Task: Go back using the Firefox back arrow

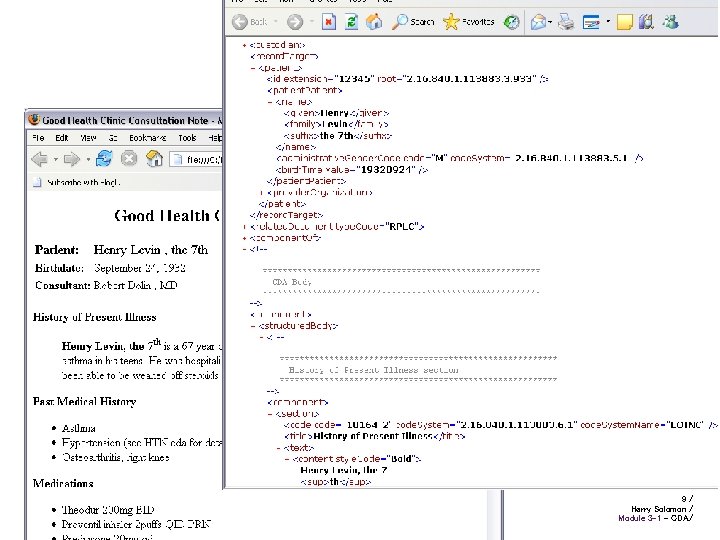Action: 39,159
